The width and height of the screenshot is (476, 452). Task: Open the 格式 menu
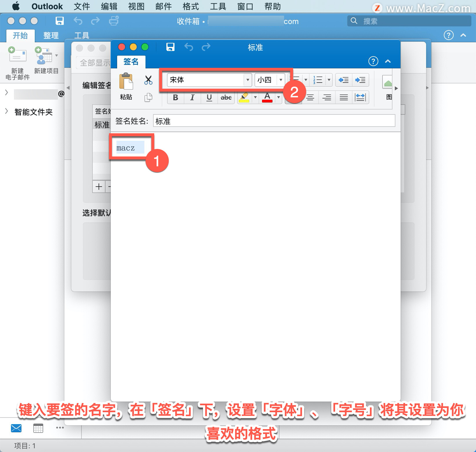point(191,6)
